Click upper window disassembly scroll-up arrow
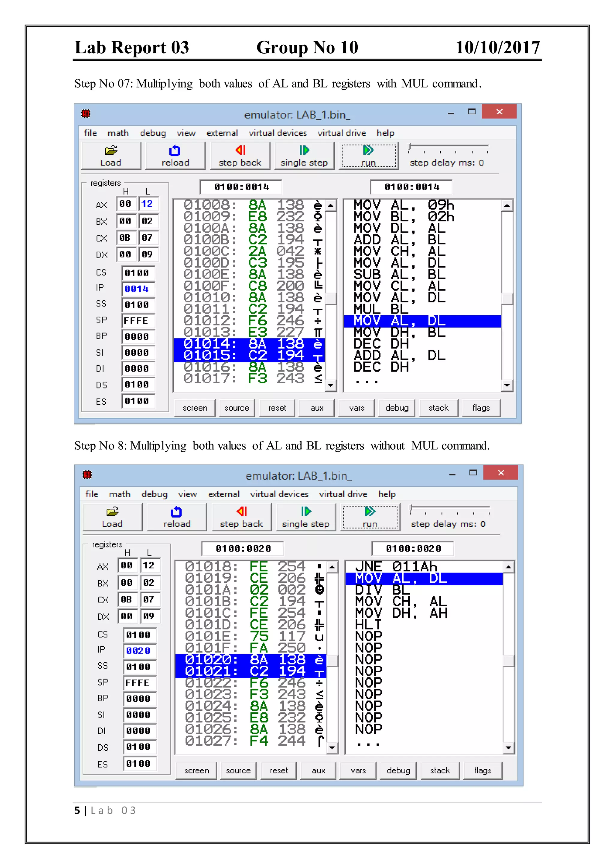The image size is (614, 868). pyautogui.click(x=507, y=206)
